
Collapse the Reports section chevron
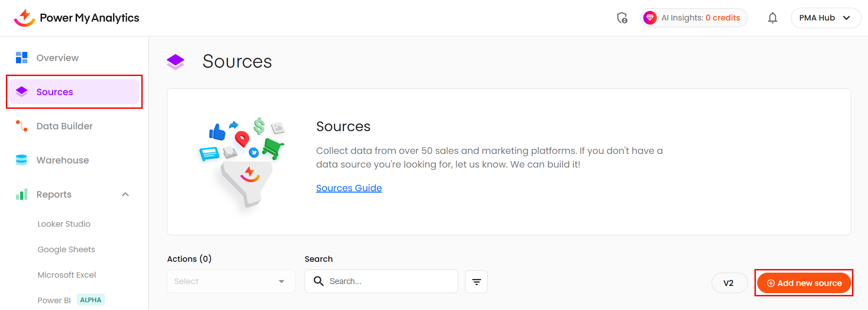pyautogui.click(x=125, y=194)
